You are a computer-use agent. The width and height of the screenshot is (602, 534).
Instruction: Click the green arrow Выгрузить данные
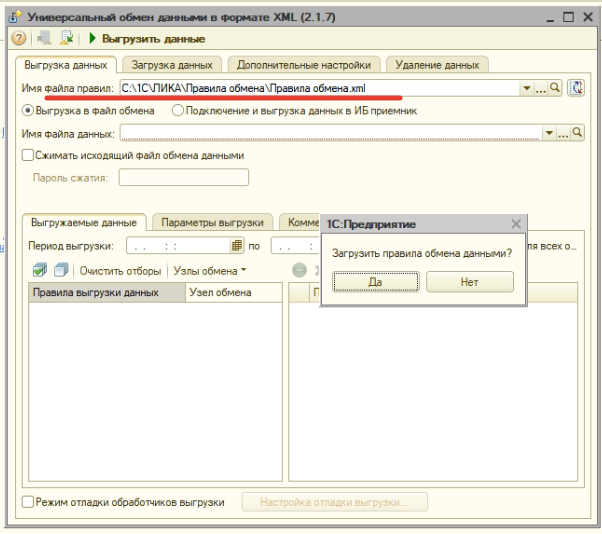tap(147, 39)
